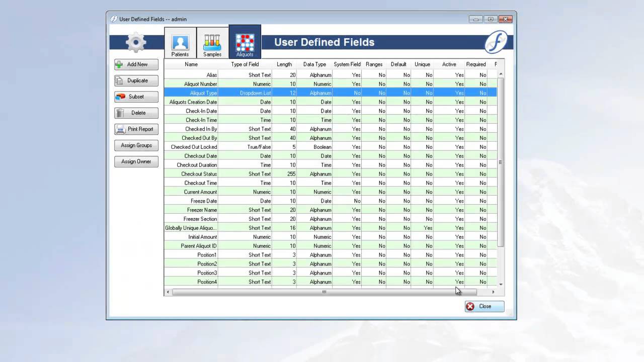644x362 pixels.
Task: Click Dropdown List type of field cell
Action: click(x=245, y=93)
